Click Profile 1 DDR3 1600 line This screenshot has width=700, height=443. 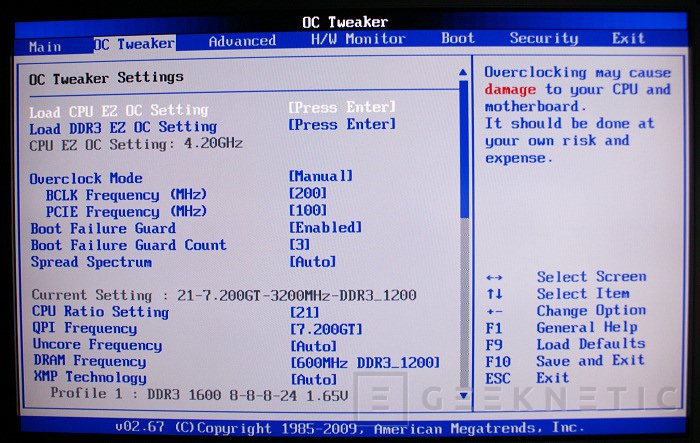click(199, 394)
